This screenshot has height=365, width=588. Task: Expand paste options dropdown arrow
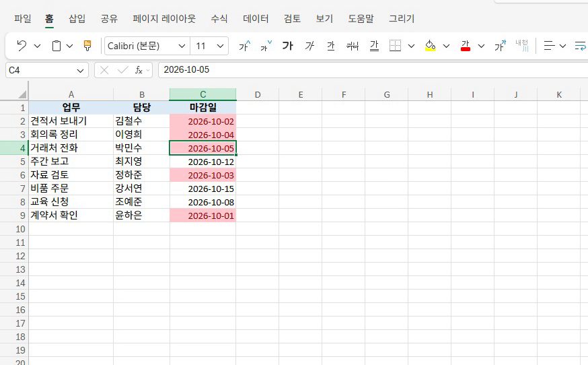[x=70, y=46]
